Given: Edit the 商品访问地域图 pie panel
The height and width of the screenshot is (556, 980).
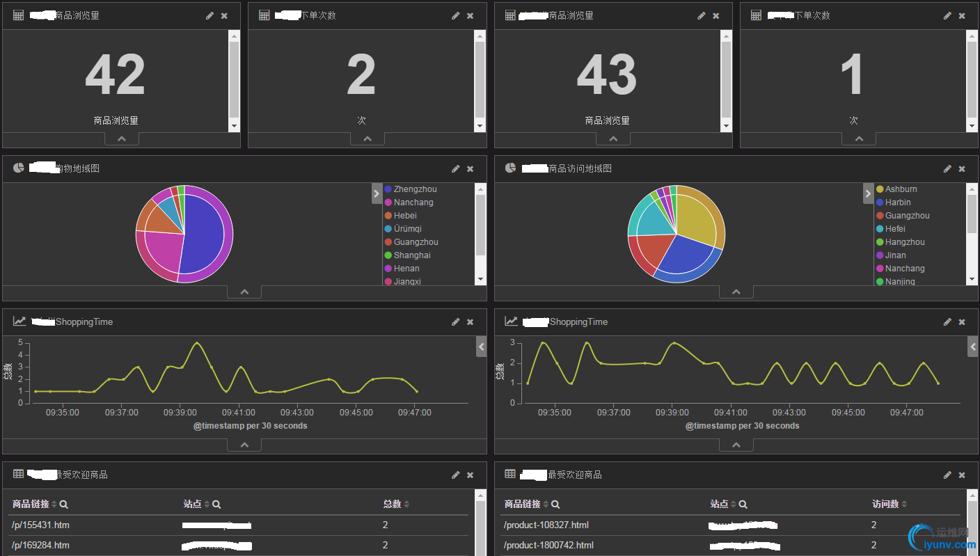Looking at the screenshot, I should point(947,168).
